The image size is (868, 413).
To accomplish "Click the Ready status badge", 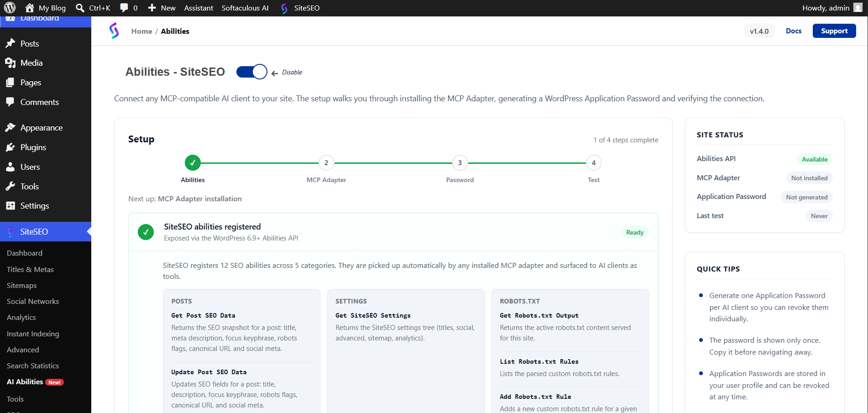I will click(635, 232).
